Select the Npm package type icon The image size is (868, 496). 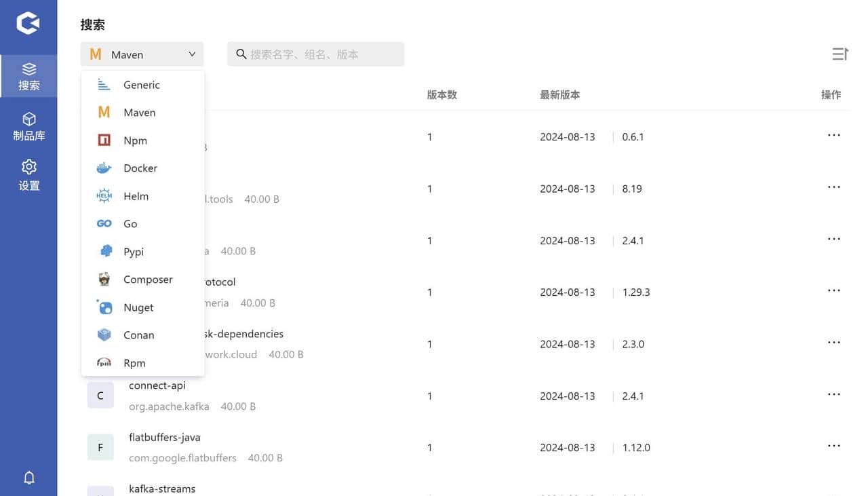click(x=104, y=140)
